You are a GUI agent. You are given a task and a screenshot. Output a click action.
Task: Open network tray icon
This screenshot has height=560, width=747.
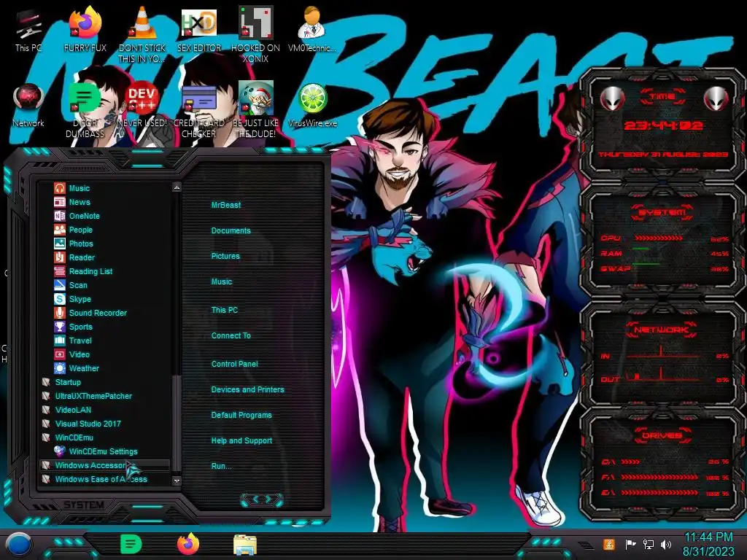click(649, 544)
